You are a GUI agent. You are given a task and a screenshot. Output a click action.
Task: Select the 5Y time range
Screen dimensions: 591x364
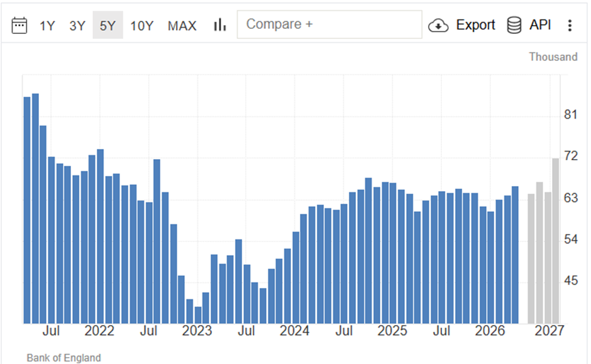tap(108, 25)
